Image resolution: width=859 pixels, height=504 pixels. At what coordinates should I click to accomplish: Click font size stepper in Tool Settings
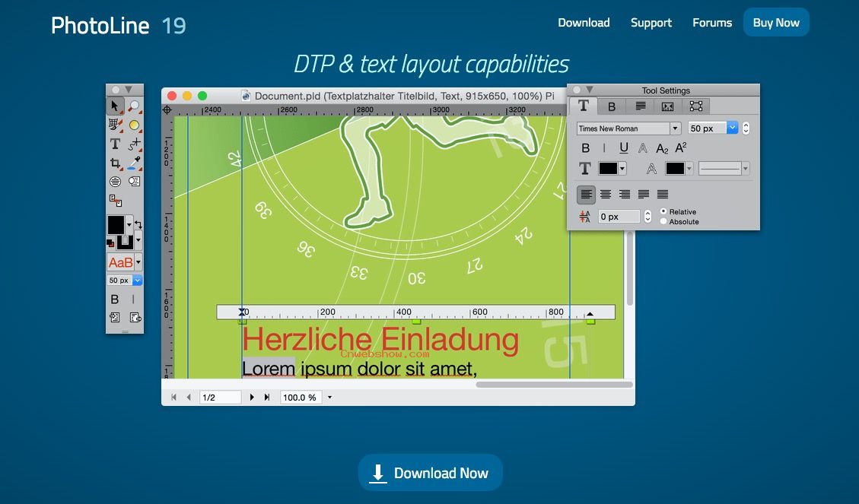pos(746,128)
